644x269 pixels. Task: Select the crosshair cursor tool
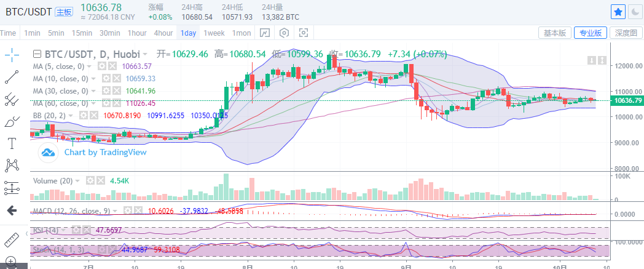tap(12, 54)
